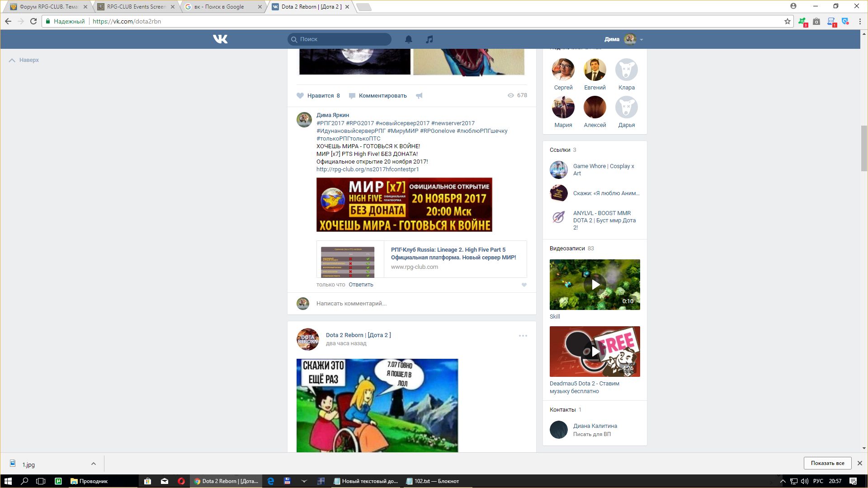Open Chrome user profile icon
This screenshot has height=488, width=868.
(x=793, y=6)
